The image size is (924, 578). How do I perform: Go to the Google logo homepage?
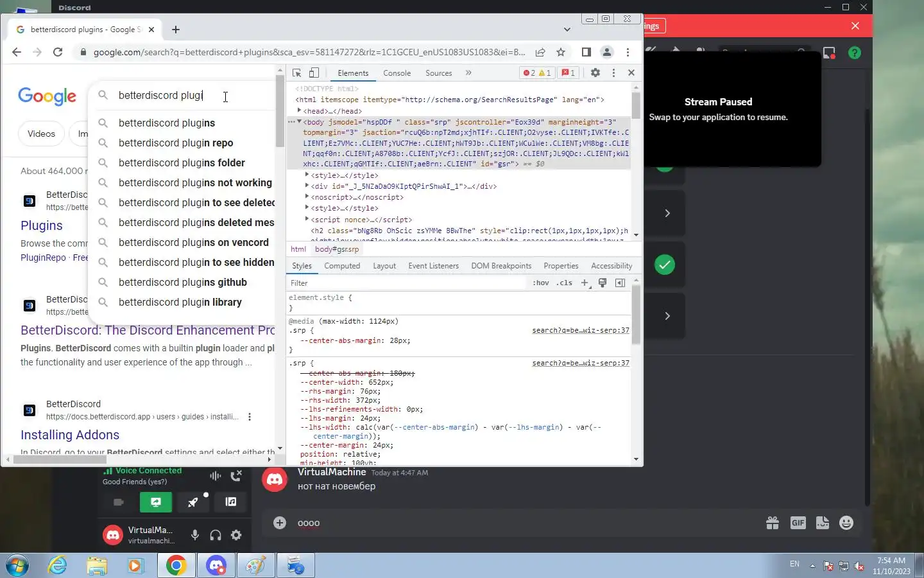tap(47, 96)
